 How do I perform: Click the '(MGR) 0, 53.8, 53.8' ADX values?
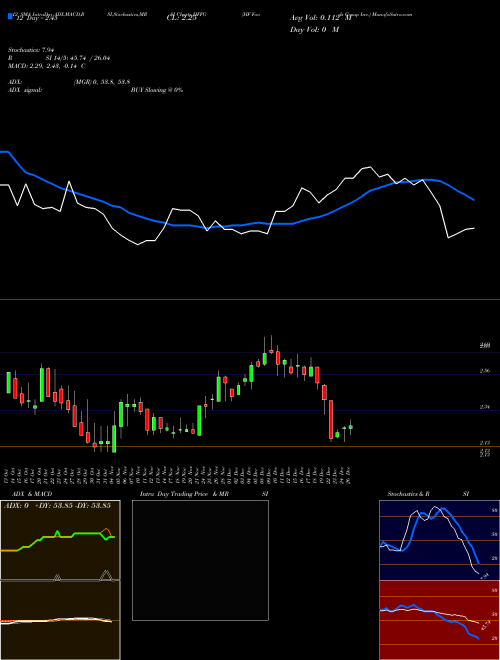click(101, 82)
